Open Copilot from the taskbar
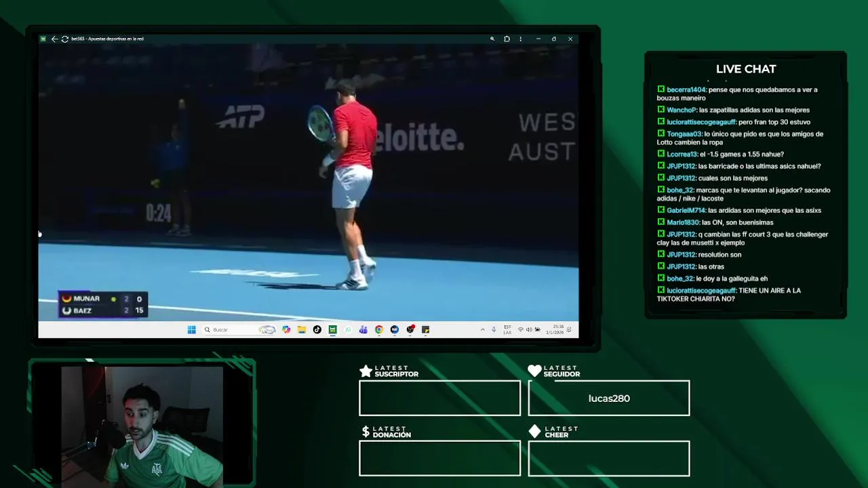Viewport: 868px width, 488px height. tap(286, 329)
